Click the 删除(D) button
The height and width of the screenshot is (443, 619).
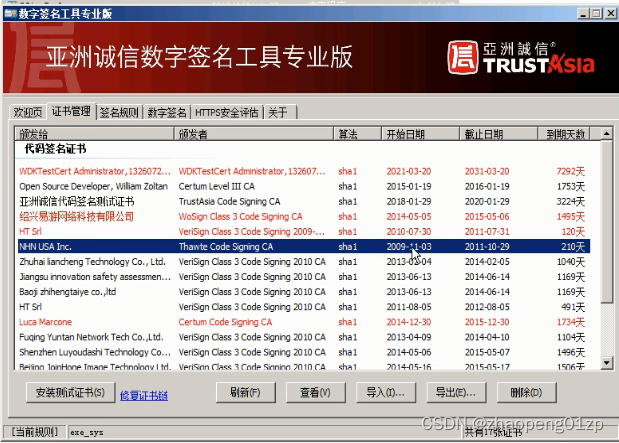coord(526,392)
